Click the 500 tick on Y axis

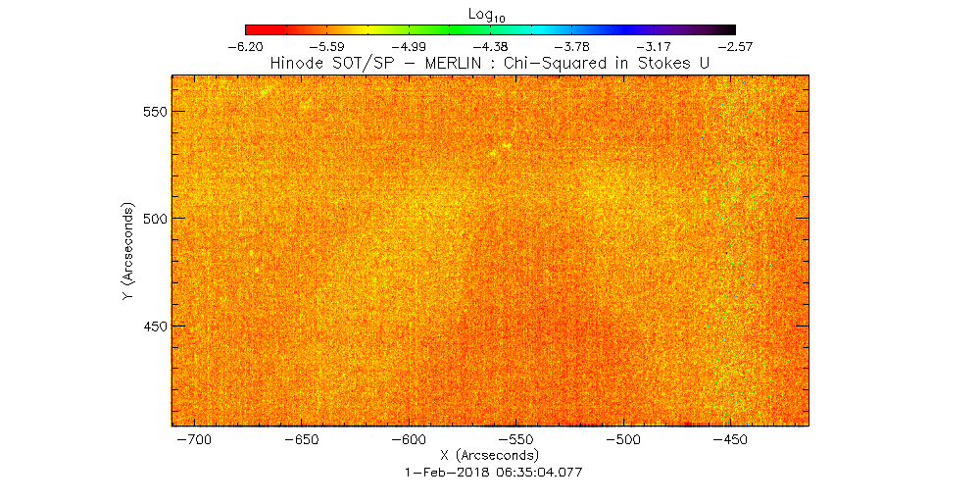(153, 219)
